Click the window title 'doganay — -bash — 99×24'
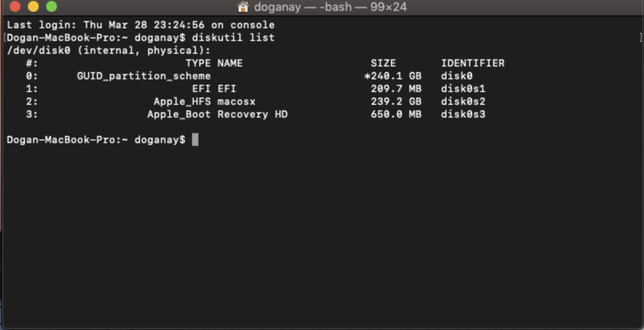The image size is (644, 330). pyautogui.click(x=330, y=7)
